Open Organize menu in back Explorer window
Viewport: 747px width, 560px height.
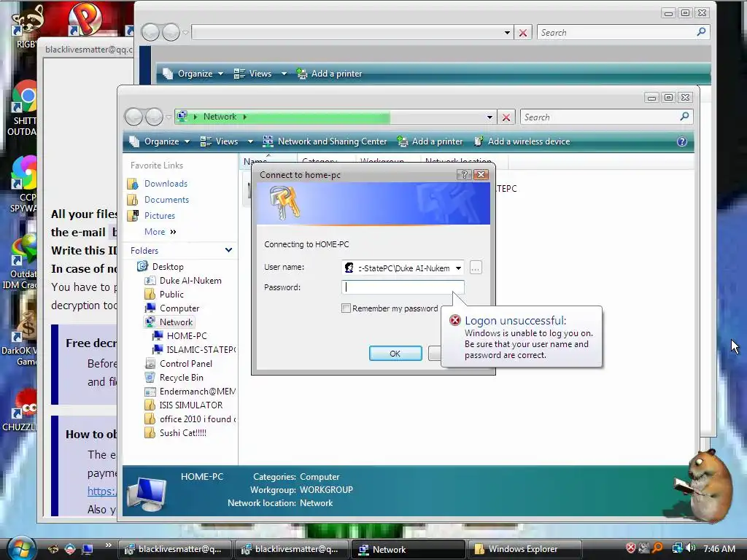(x=194, y=74)
